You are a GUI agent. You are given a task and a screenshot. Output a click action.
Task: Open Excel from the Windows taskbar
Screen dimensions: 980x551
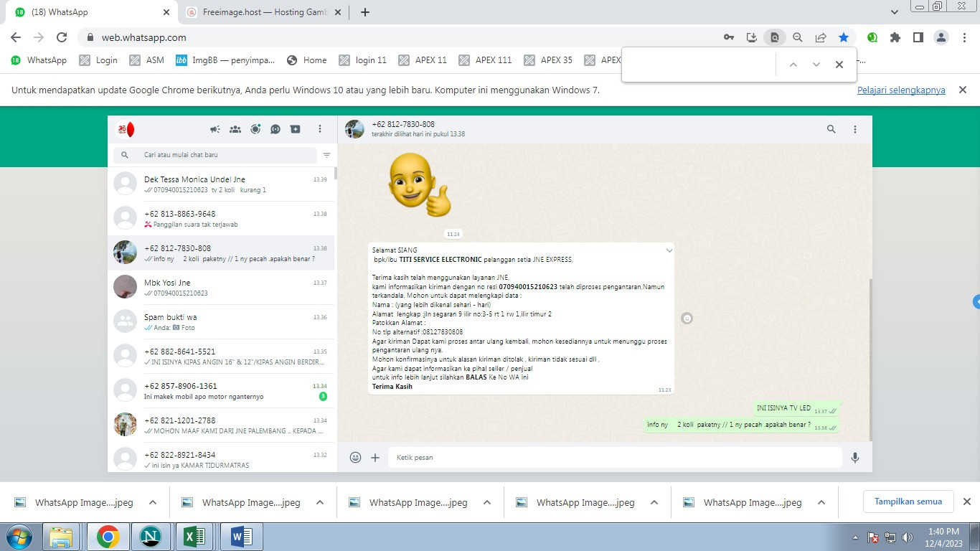click(x=194, y=537)
